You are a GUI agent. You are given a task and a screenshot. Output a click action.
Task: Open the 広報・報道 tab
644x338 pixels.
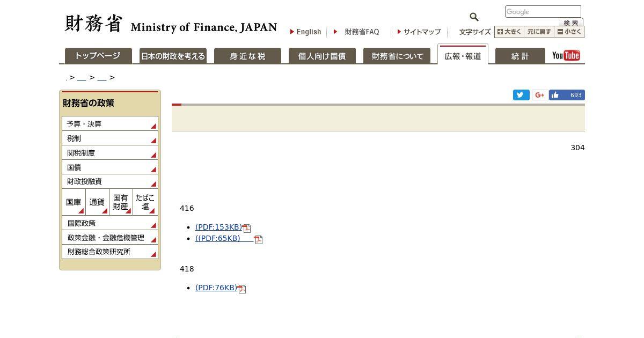(463, 55)
